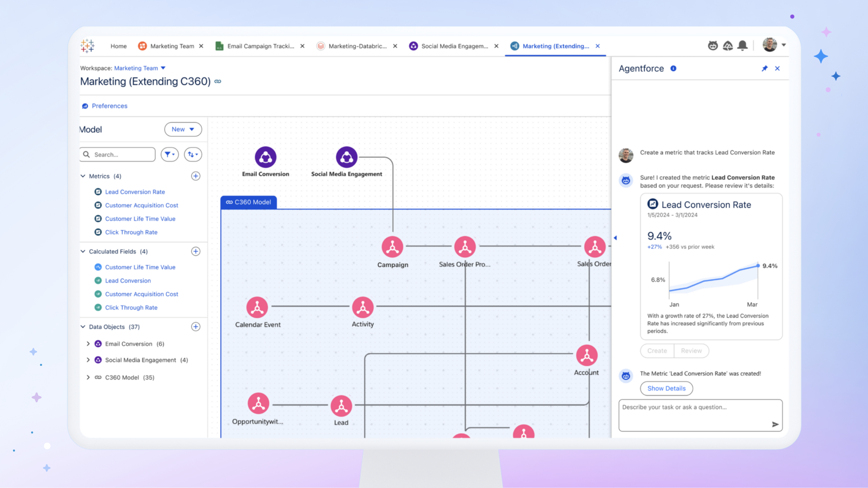Open the Preferences link
This screenshot has width=868, height=488.
(109, 106)
